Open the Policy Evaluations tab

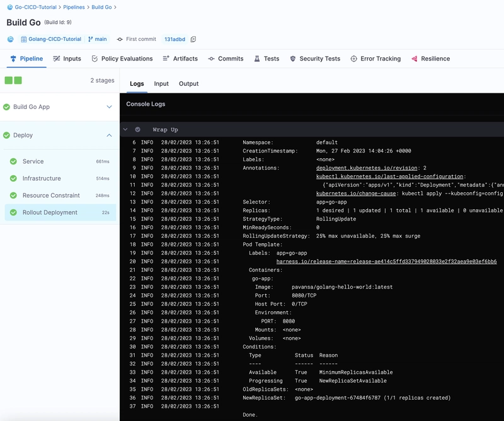point(122,59)
